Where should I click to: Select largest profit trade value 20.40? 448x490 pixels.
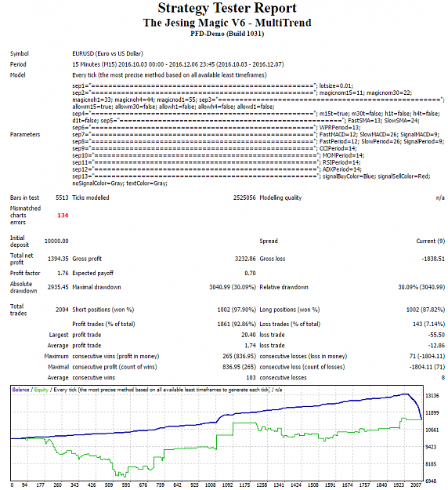[248, 335]
